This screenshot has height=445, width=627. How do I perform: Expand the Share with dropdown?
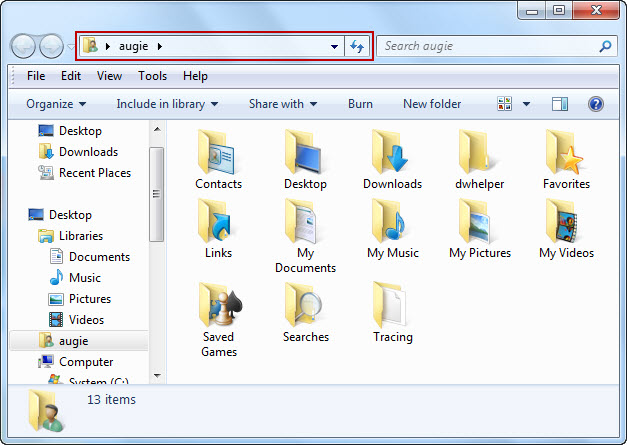[282, 104]
